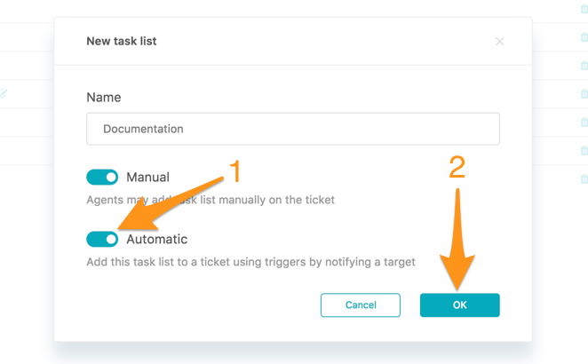
Task: Disable the Automatic toggle switch
Action: (x=102, y=239)
